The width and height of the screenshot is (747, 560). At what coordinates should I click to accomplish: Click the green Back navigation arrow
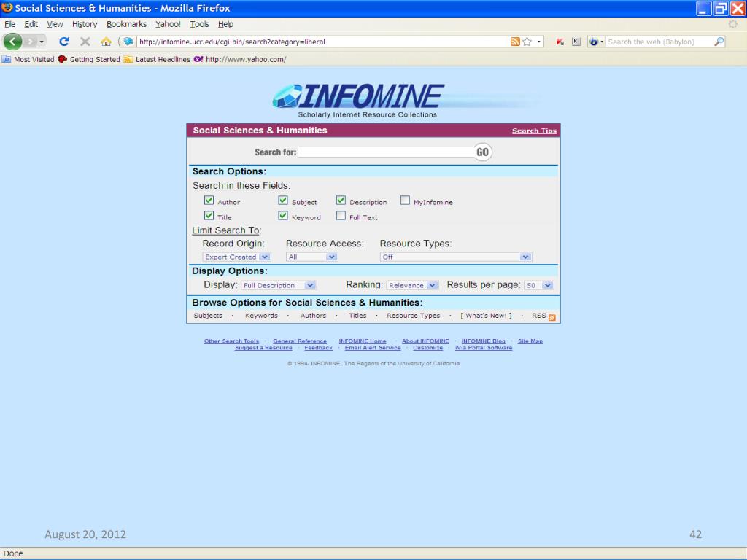click(13, 42)
